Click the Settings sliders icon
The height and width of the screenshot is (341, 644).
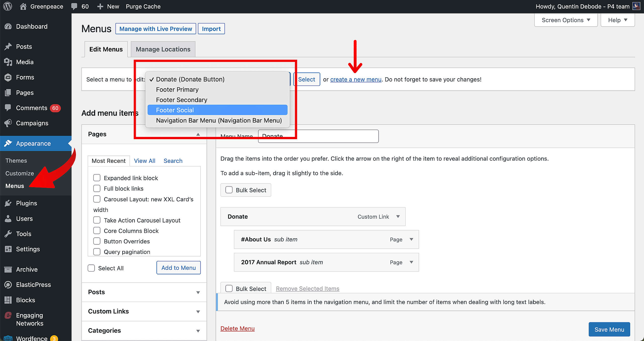pyautogui.click(x=8, y=249)
